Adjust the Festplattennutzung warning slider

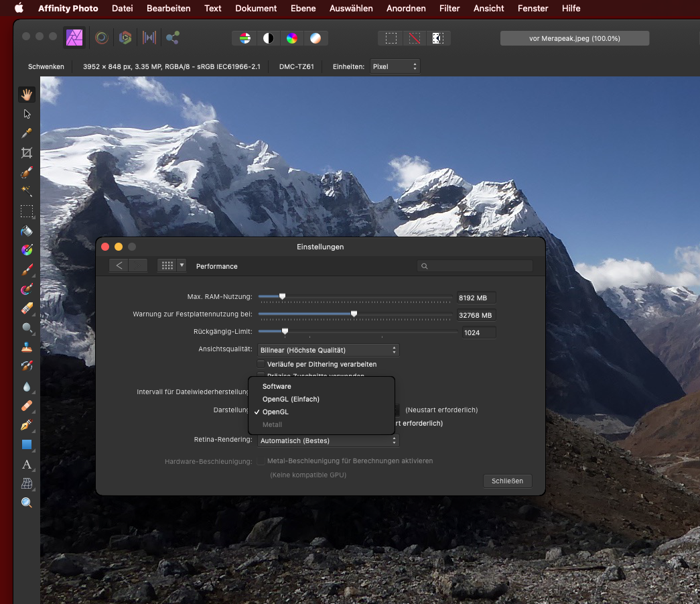[355, 314]
